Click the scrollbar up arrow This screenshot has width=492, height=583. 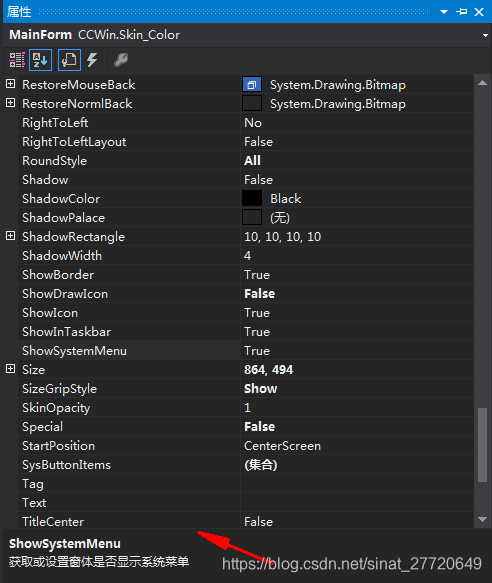pos(482,83)
